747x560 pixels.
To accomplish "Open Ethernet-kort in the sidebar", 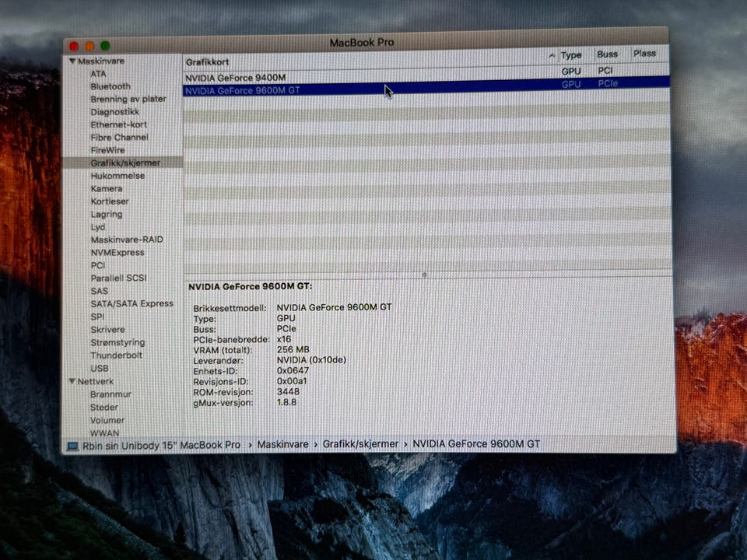I will pyautogui.click(x=118, y=124).
